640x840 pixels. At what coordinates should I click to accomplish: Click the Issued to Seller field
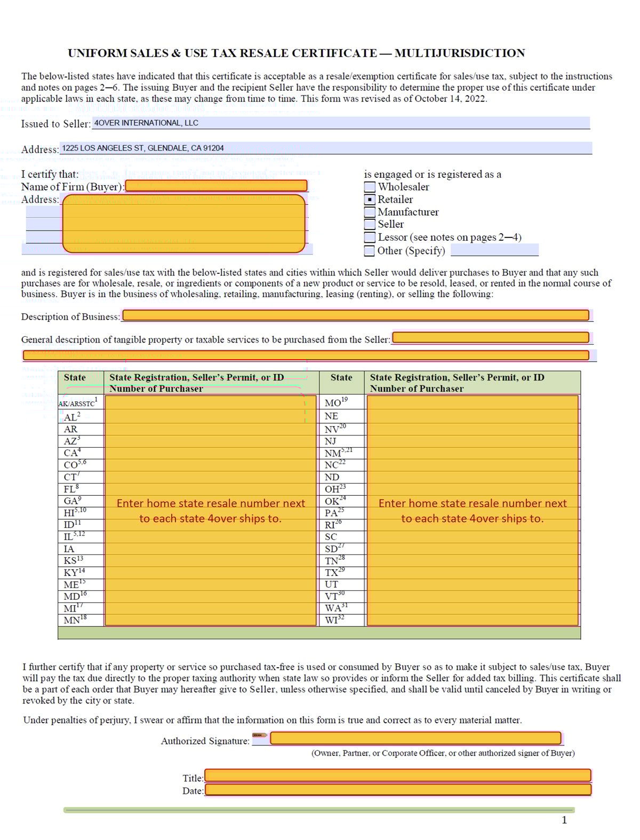(x=341, y=123)
